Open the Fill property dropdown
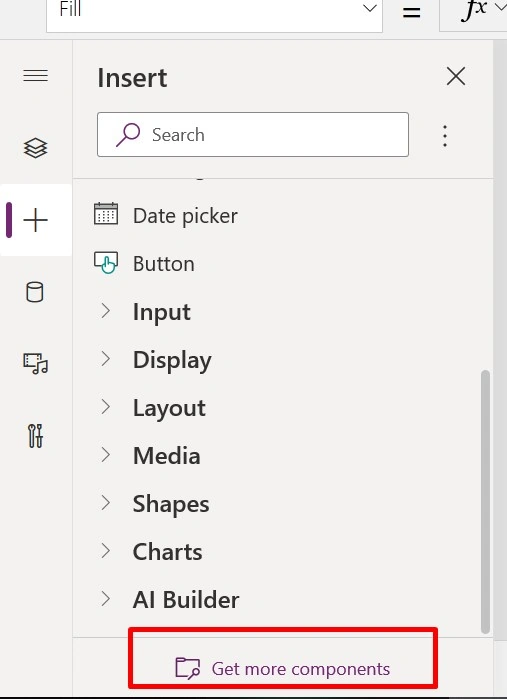Viewport: 507px width, 699px height. (x=370, y=8)
